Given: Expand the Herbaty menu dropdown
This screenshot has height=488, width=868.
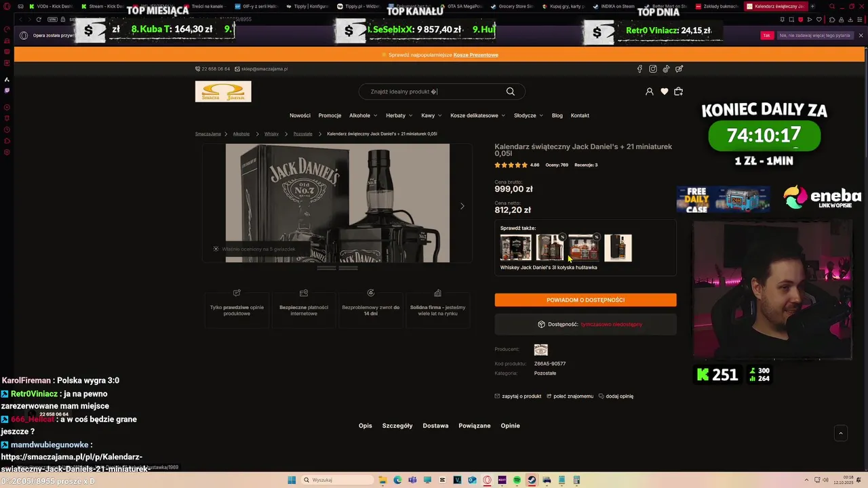Looking at the screenshot, I should (399, 115).
